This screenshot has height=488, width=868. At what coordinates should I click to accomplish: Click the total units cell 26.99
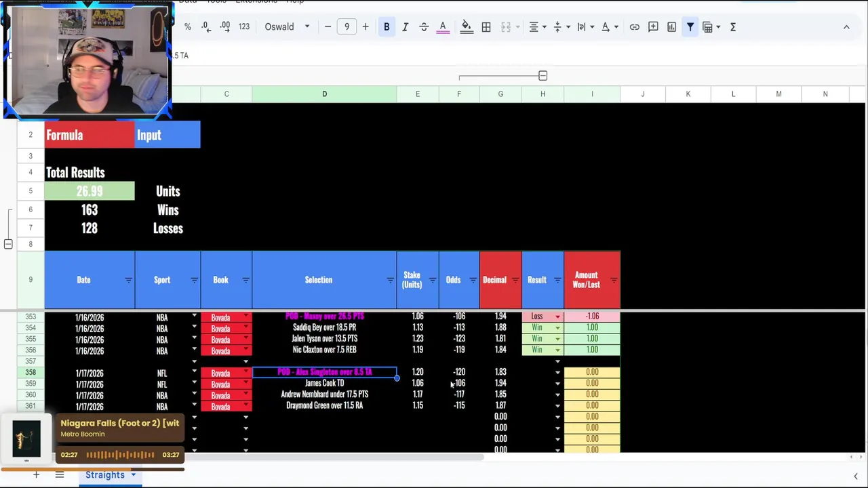90,192
